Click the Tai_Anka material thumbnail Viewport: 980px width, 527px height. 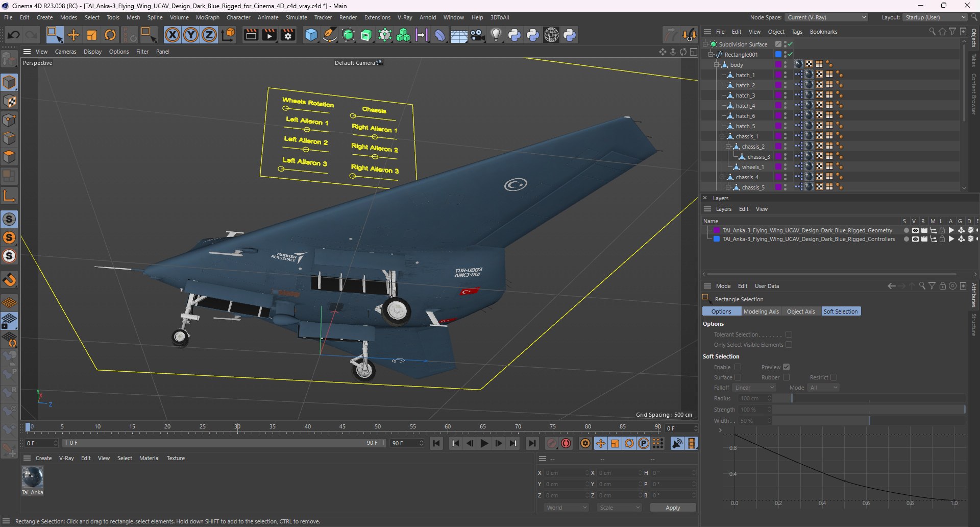point(32,477)
